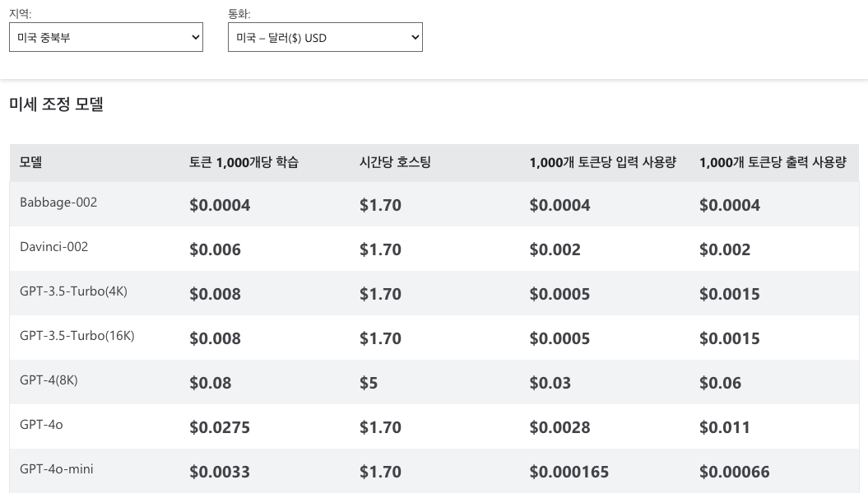Open the 통화 dropdown showing 달러($) USD

click(x=325, y=37)
